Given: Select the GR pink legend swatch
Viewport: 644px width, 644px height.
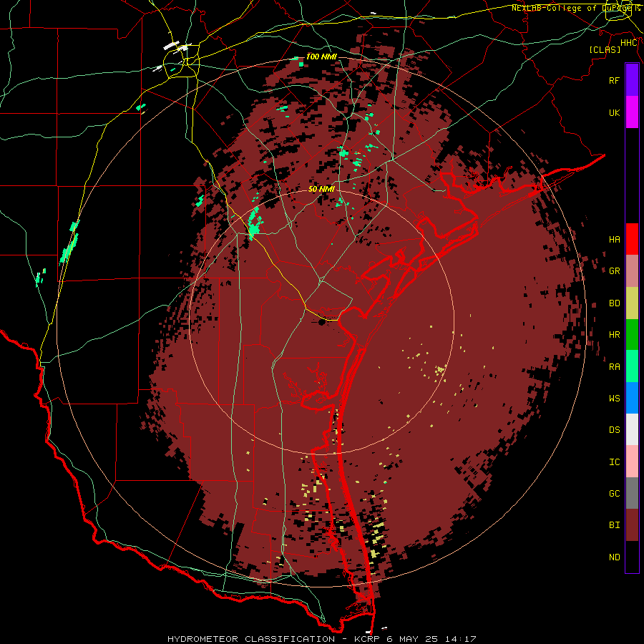Looking at the screenshot, I should pos(632,271).
